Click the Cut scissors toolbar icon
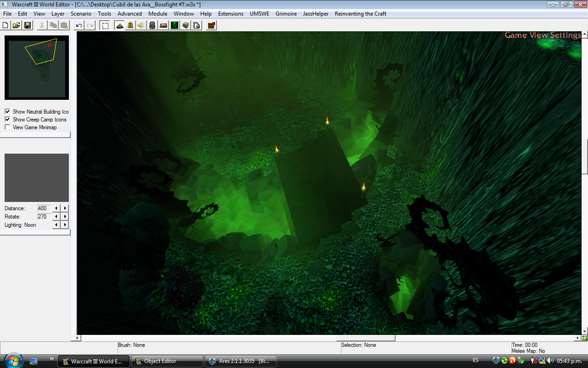 coord(42,25)
